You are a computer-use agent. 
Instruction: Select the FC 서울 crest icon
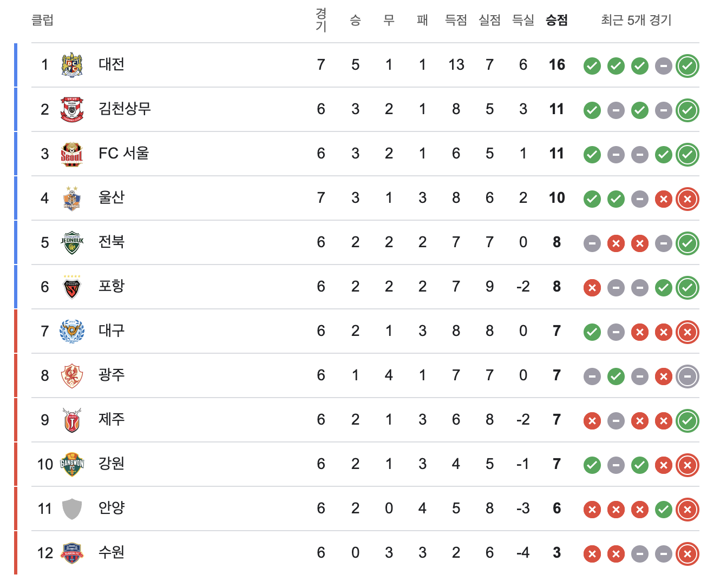pyautogui.click(x=72, y=154)
